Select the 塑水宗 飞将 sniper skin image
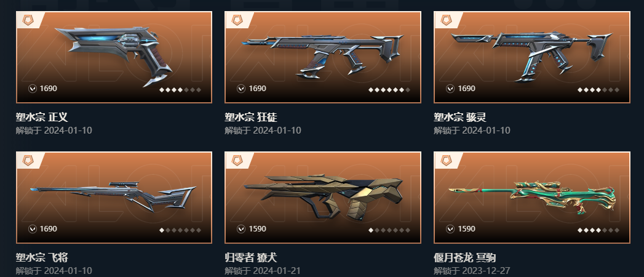The width and height of the screenshot is (644, 277). point(113,196)
